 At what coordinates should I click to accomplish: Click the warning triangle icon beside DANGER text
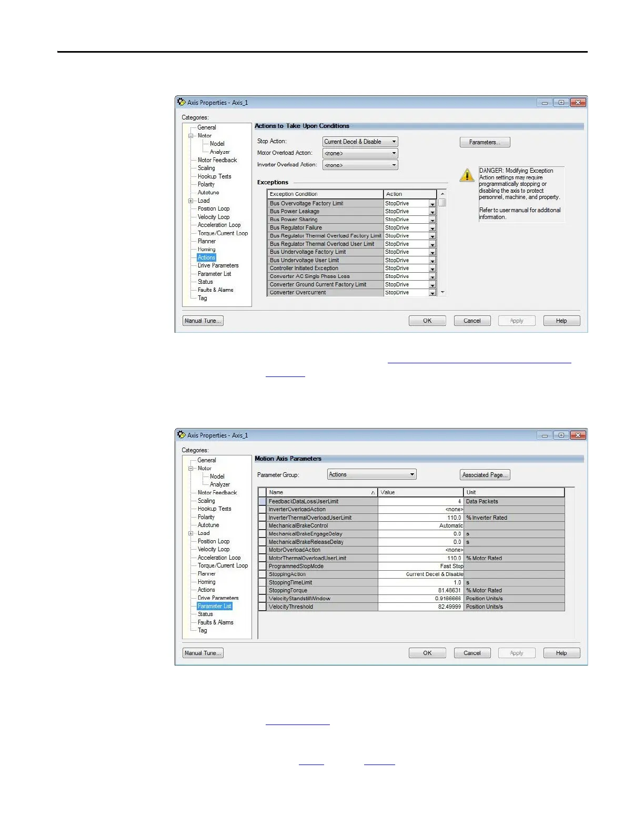click(467, 175)
